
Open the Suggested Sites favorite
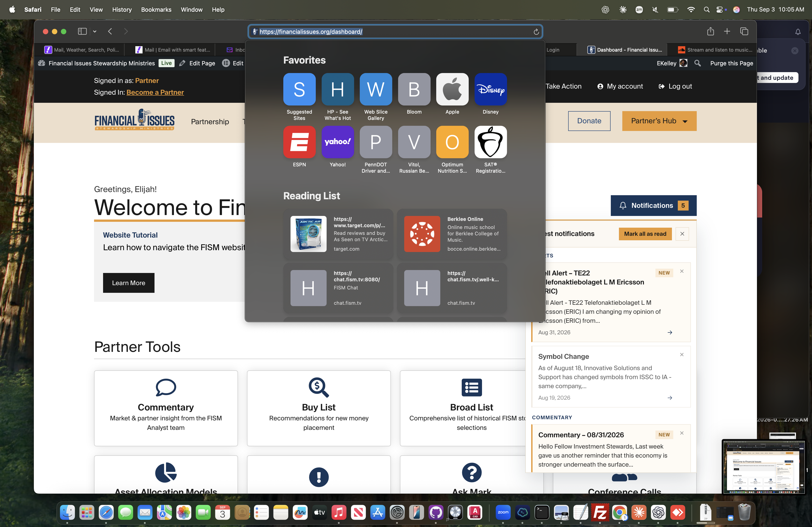click(299, 97)
